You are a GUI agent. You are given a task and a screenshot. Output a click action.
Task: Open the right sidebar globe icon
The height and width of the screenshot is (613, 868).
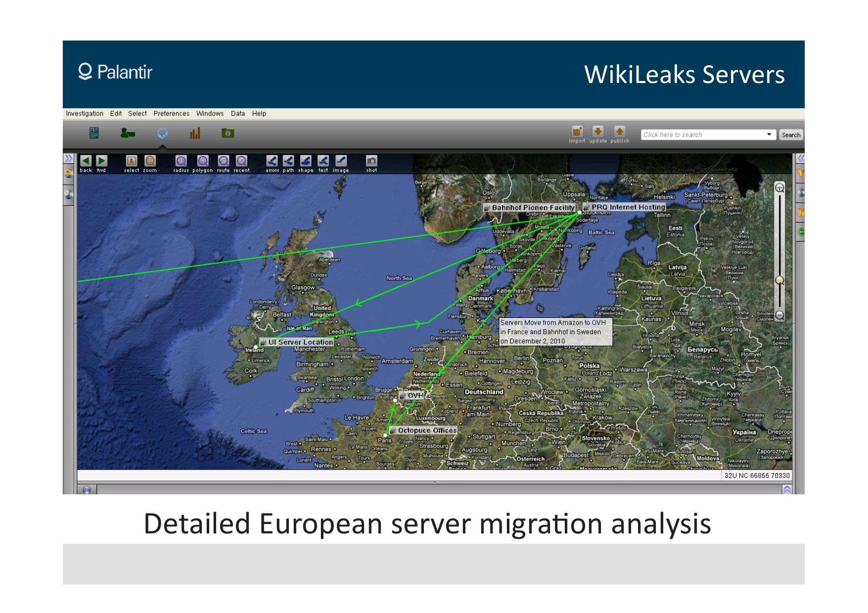click(801, 193)
